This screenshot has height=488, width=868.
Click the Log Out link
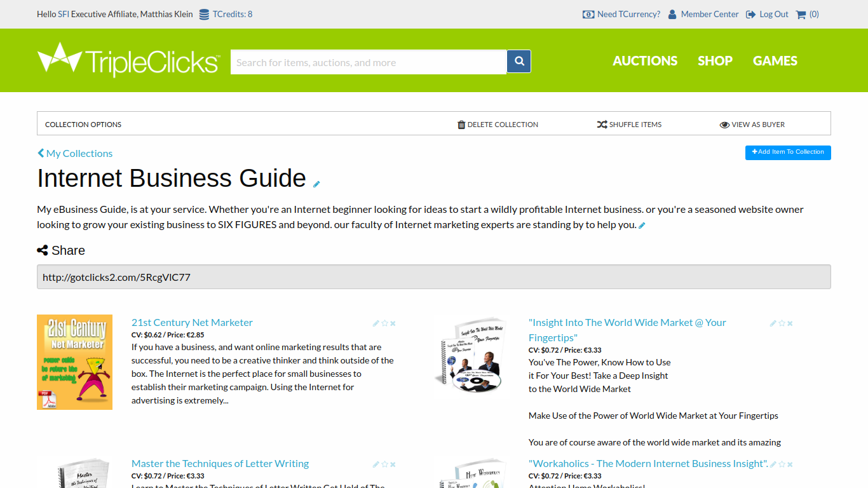774,14
